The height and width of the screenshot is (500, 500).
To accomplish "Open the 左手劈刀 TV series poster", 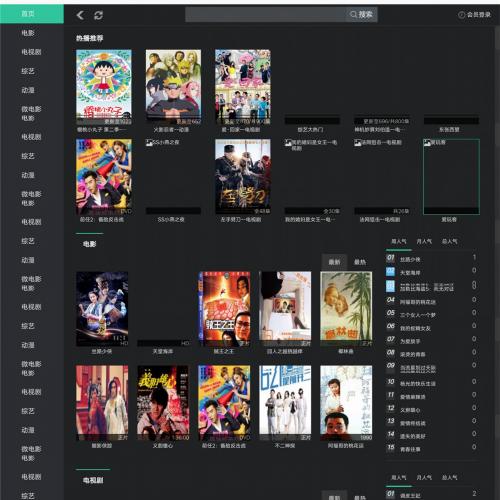I will tap(243, 177).
